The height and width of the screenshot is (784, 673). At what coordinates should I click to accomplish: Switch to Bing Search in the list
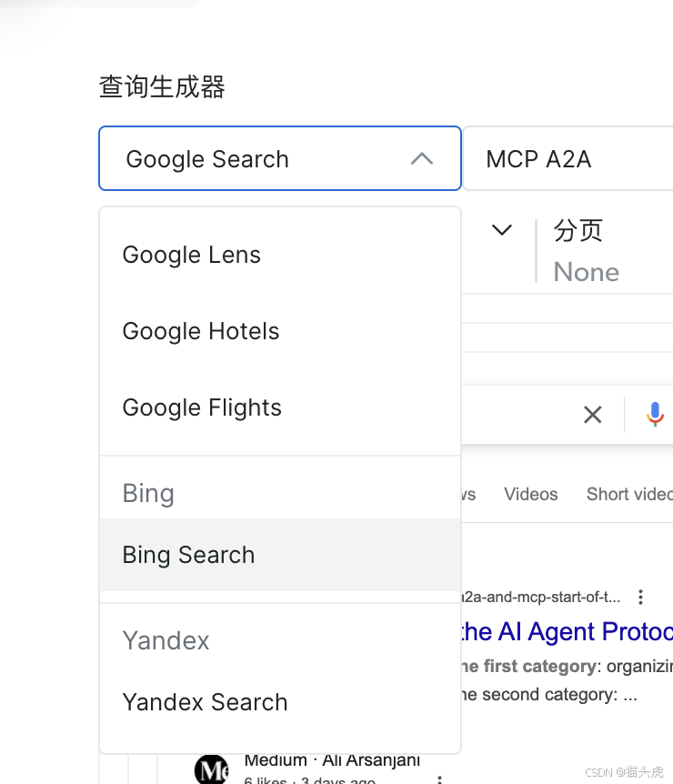point(188,555)
